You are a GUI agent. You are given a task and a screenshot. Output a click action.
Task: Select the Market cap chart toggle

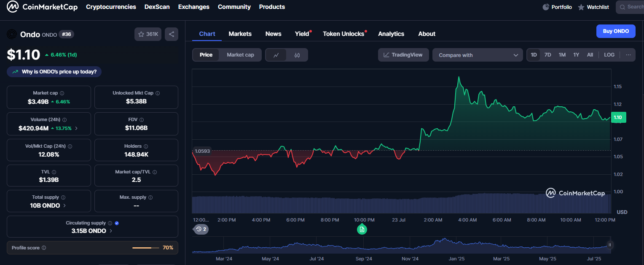pyautogui.click(x=240, y=55)
